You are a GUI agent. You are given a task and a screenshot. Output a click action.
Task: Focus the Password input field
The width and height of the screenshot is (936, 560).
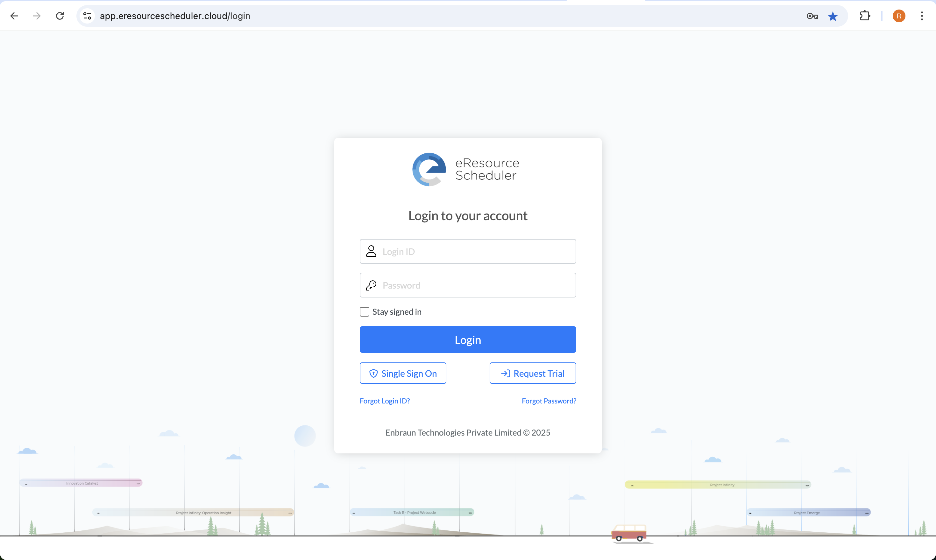click(468, 285)
